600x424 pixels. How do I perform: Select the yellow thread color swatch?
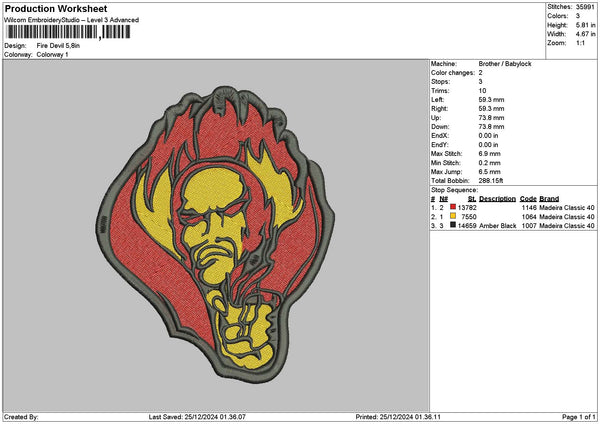click(x=453, y=216)
